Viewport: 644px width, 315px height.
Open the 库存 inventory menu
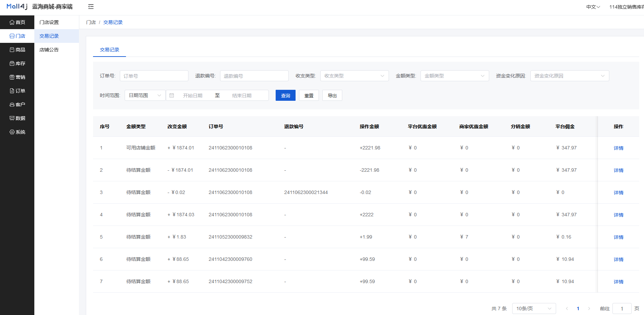coord(17,63)
